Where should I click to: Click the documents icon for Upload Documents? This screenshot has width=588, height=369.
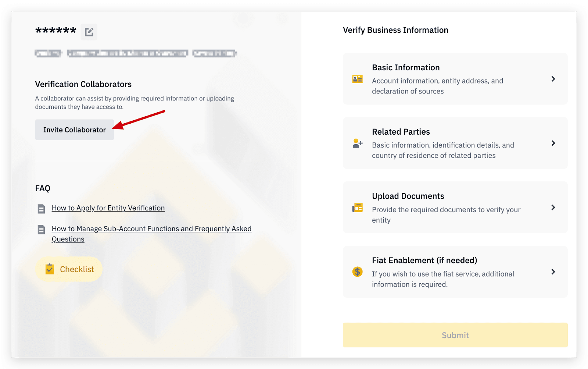point(357,208)
